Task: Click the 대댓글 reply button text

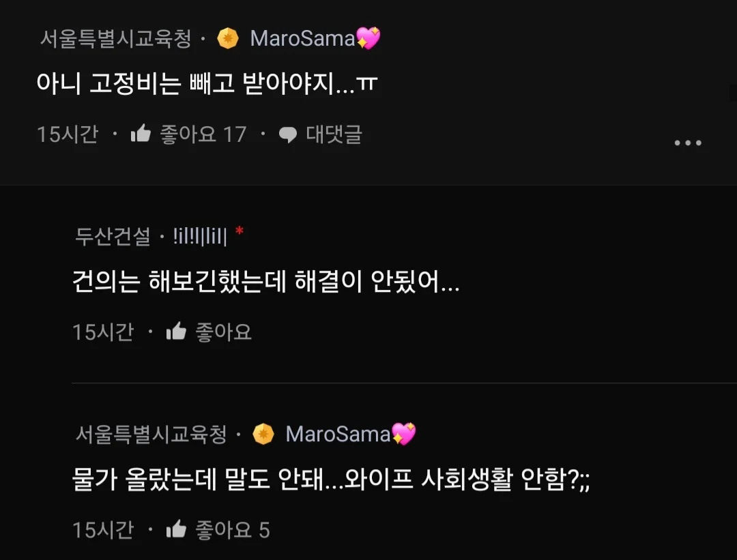Action: (x=334, y=134)
